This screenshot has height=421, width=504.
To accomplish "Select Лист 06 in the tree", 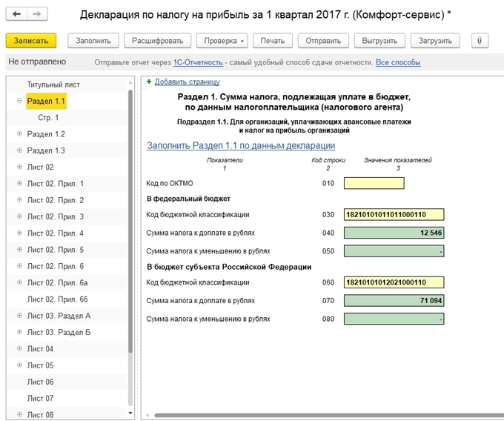I will click(x=40, y=382).
